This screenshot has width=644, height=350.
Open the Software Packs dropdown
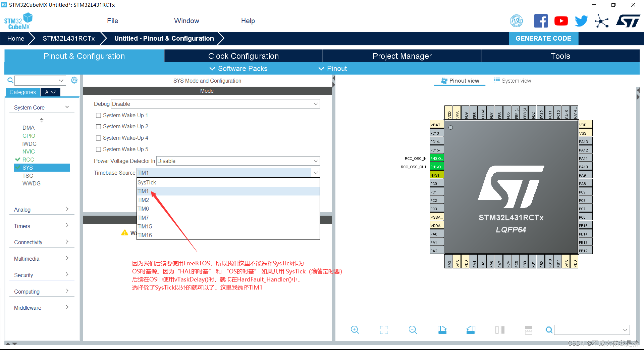pos(238,69)
